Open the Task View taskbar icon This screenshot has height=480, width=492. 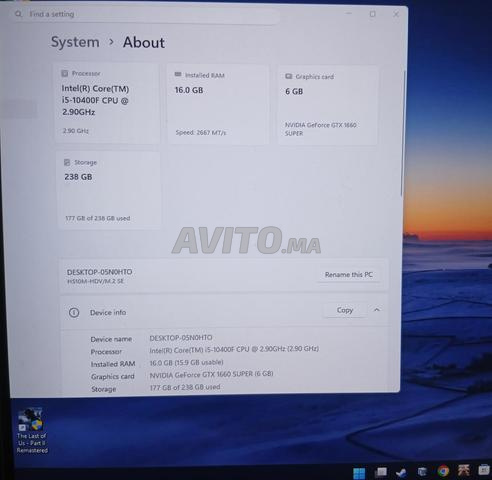point(381,472)
